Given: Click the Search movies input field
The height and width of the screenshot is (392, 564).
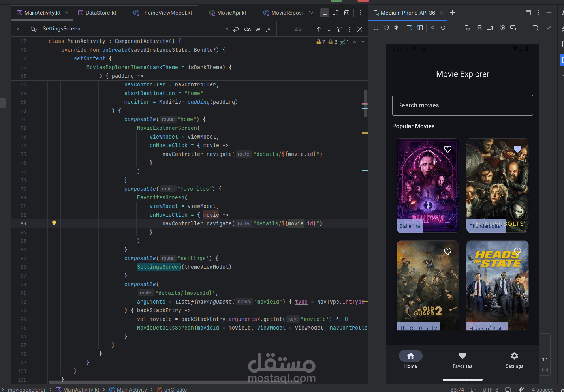Looking at the screenshot, I should pyautogui.click(x=462, y=105).
